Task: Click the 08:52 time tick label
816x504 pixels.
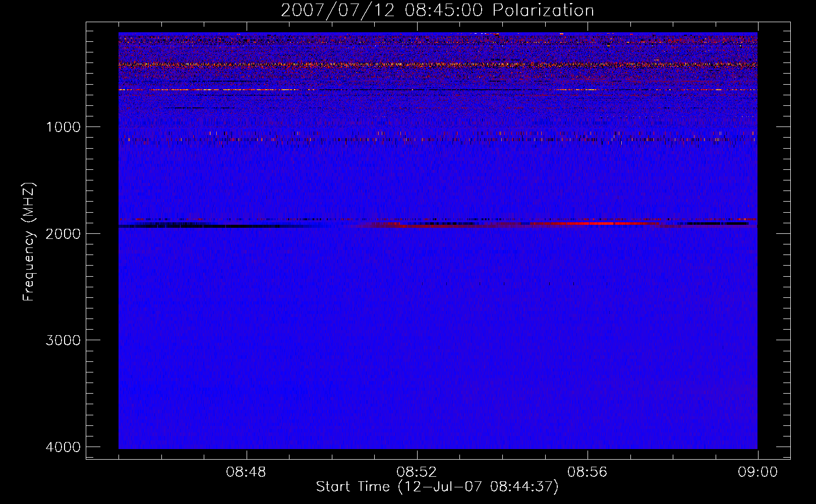Action: click(x=417, y=472)
